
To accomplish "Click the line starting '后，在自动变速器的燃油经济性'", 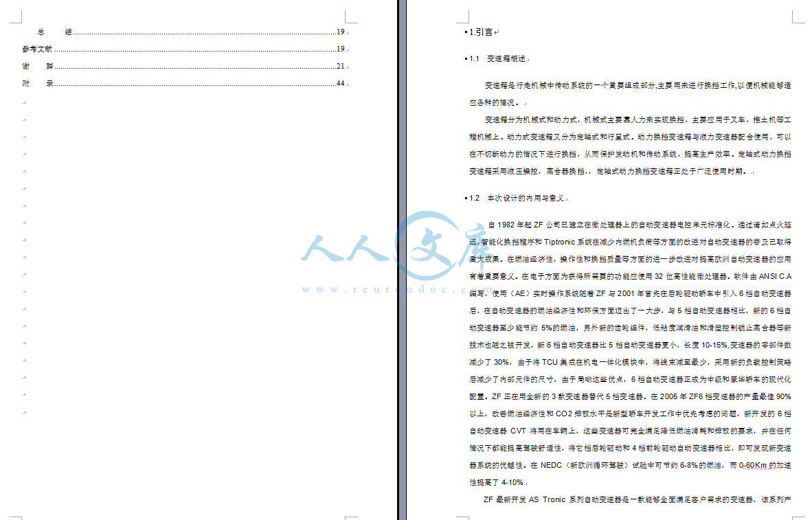I will click(630, 310).
